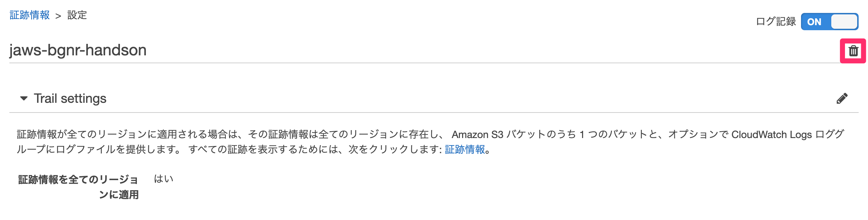
Task: Navigate via the breadcrumb at top left
Action: point(29,15)
